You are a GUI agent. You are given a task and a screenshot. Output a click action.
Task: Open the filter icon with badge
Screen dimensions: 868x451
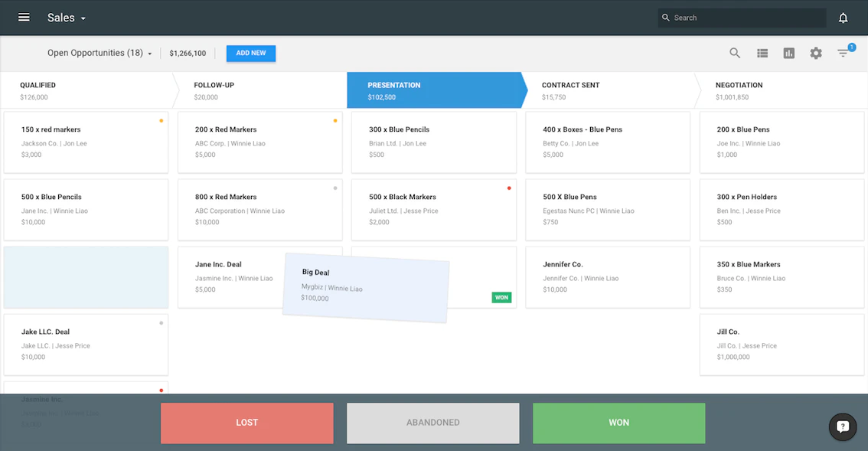click(x=844, y=52)
